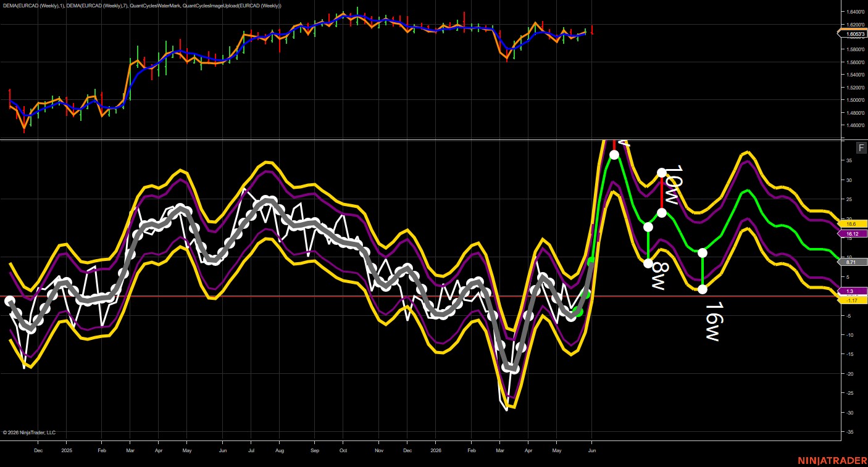Click the Jul label on the time axis

pos(251,451)
